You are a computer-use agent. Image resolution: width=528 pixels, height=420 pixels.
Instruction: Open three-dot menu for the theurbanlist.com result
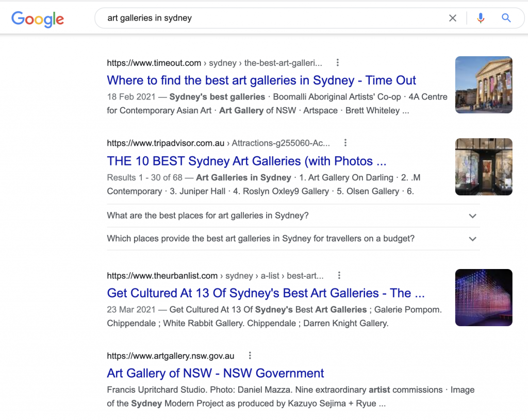[339, 275]
